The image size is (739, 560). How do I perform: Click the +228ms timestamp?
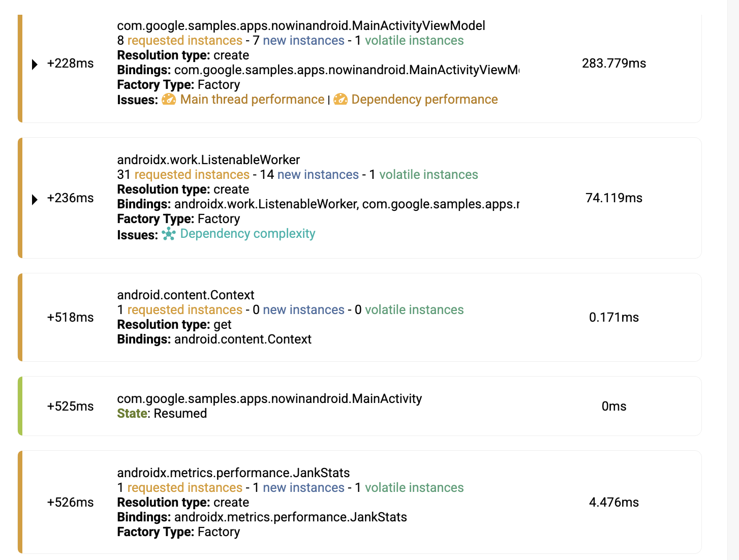70,64
